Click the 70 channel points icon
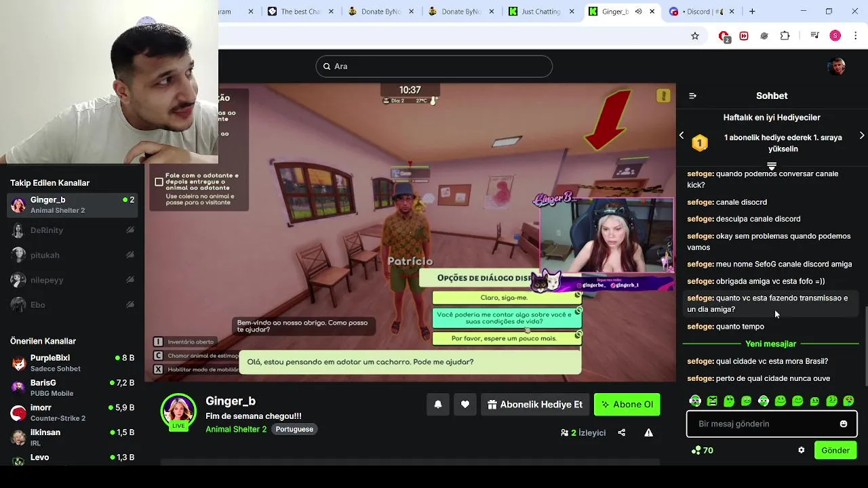Screen dimensions: 868x488 [696, 450]
